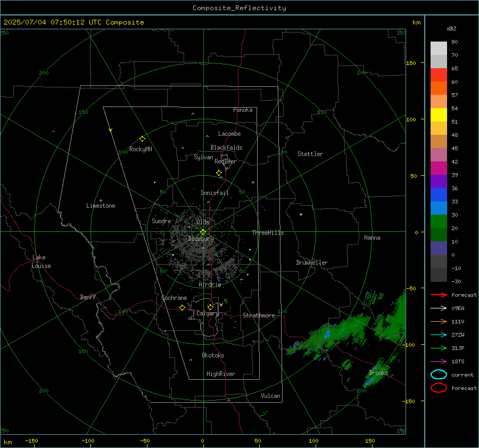Click the RockyMH label
This screenshot has height=448, width=479.
click(x=141, y=149)
